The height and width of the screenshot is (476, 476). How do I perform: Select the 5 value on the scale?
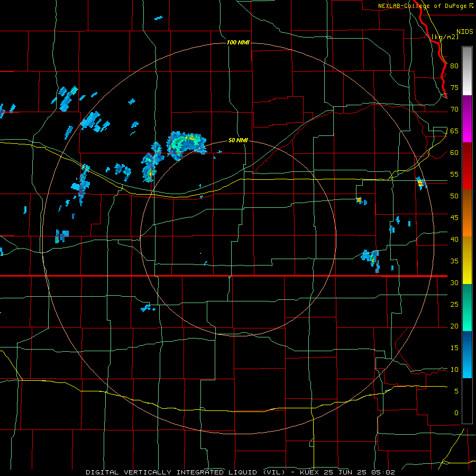[456, 391]
